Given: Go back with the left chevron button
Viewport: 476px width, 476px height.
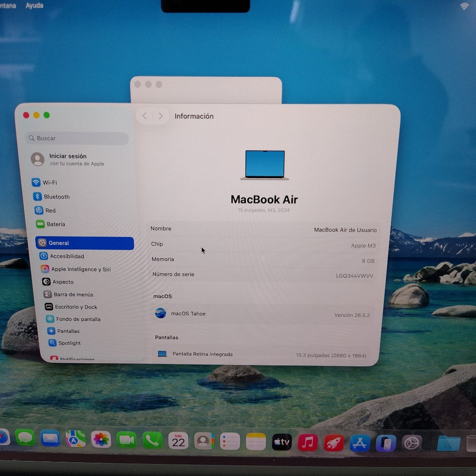Looking at the screenshot, I should tap(145, 116).
